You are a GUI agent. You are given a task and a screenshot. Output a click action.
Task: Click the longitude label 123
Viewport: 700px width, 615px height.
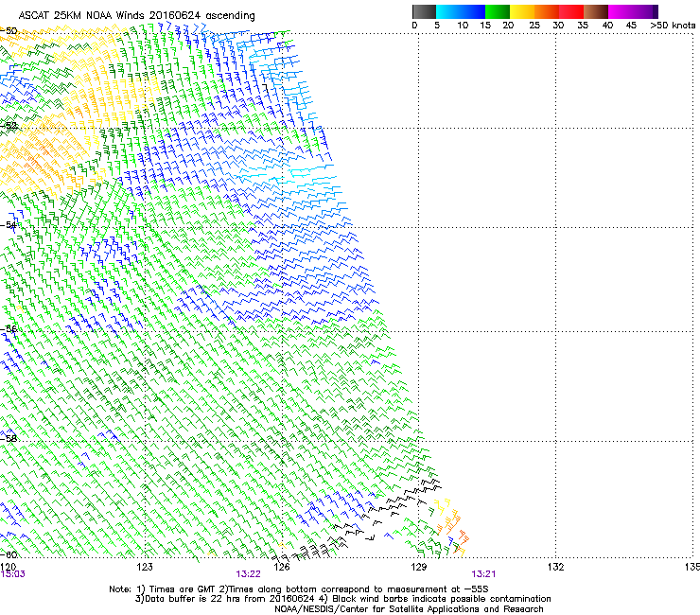145,567
